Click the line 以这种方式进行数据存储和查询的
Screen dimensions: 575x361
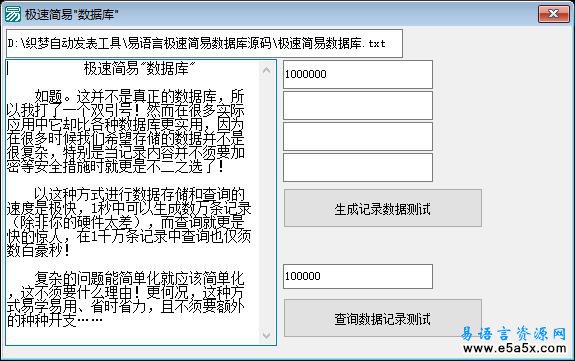(x=139, y=194)
